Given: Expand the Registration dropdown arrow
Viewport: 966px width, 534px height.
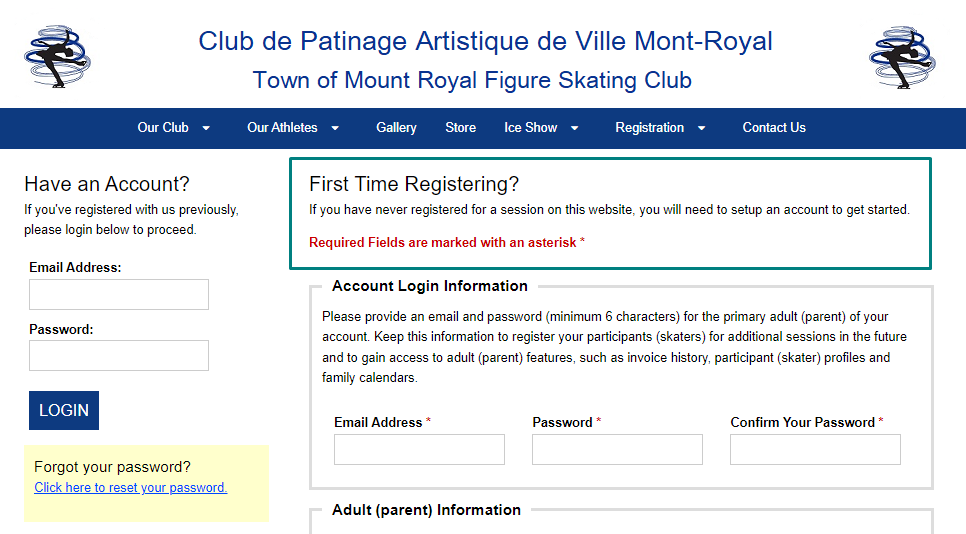Looking at the screenshot, I should (701, 128).
